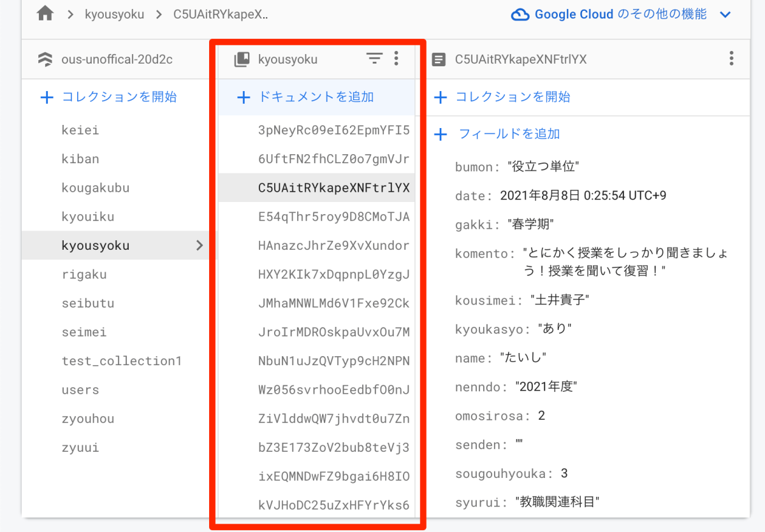Click the name field value たいし
765x532 pixels.
pyautogui.click(x=523, y=358)
